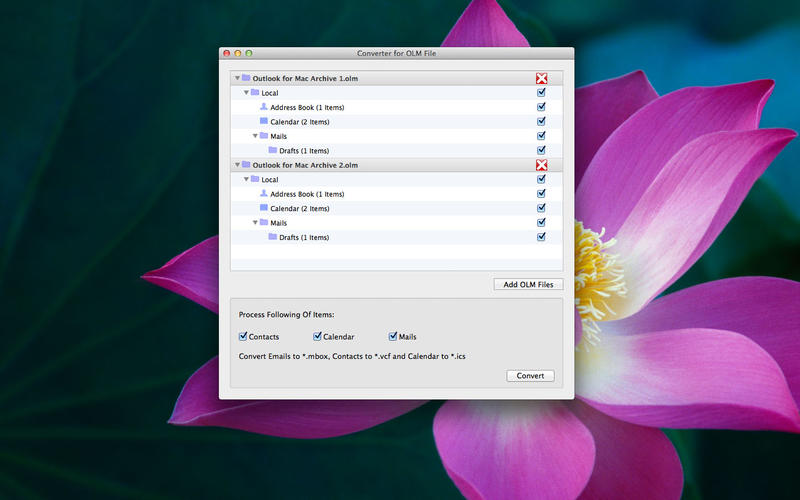This screenshot has height=500, width=800.
Task: Collapse the Local folder in first archive
Action: (246, 93)
